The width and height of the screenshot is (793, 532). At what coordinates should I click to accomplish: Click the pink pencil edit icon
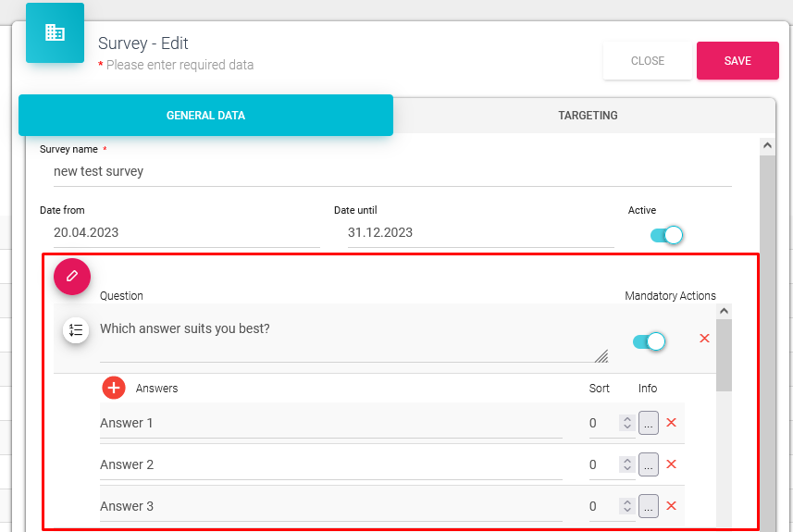[x=72, y=277]
